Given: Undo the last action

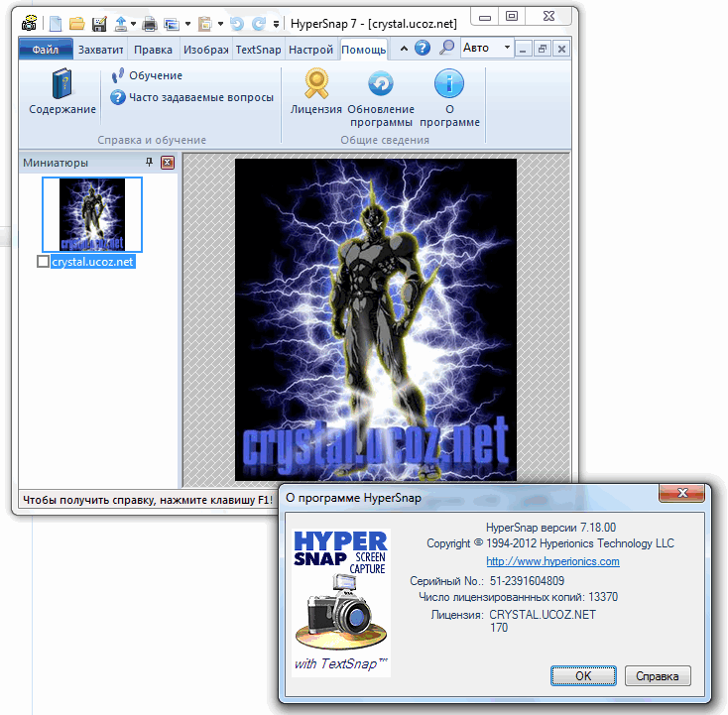Looking at the screenshot, I should pyautogui.click(x=237, y=23).
